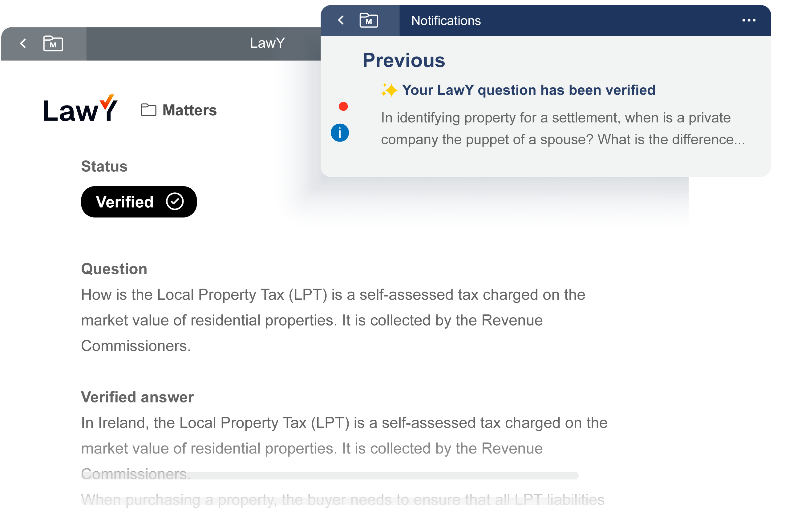Viewport: 785px width, 532px height.
Task: Open "Your LawY question has been verified" notification
Action: 528,90
